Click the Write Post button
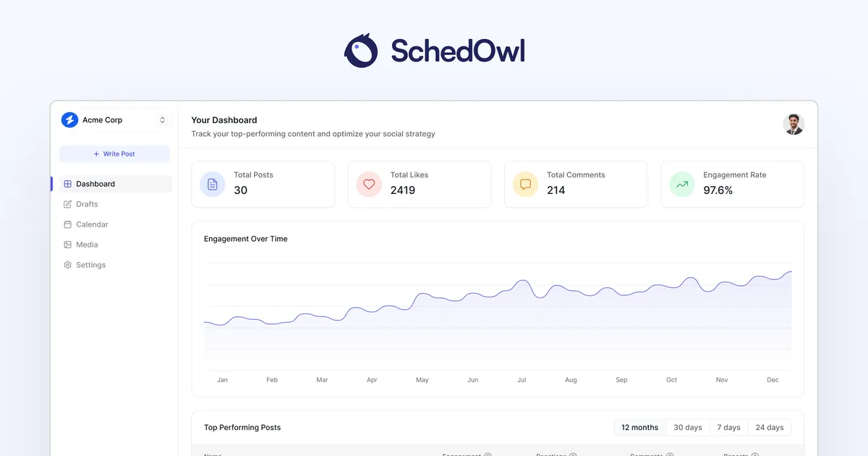 click(x=114, y=153)
